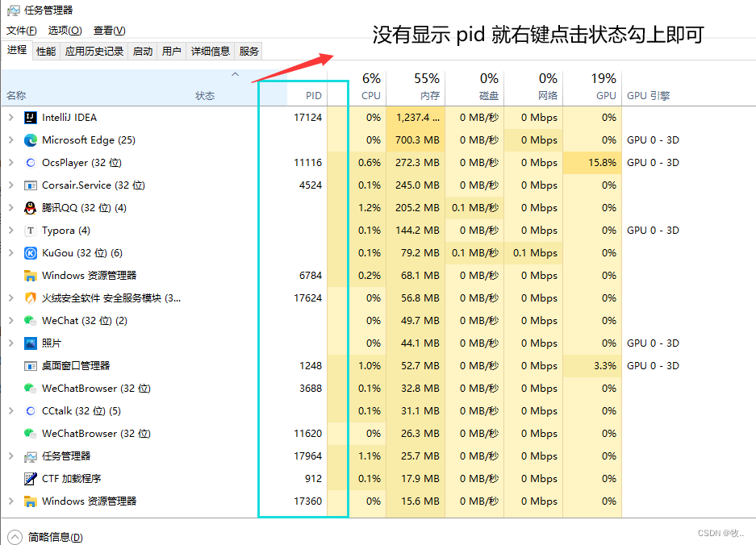The width and height of the screenshot is (756, 545).
Task: Sort by the 磁盘 column header
Action: [488, 96]
